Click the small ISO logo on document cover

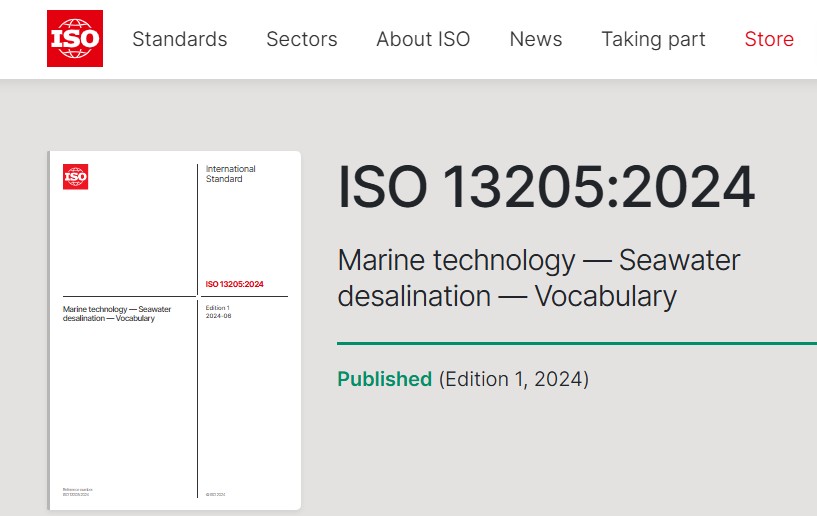(75, 176)
